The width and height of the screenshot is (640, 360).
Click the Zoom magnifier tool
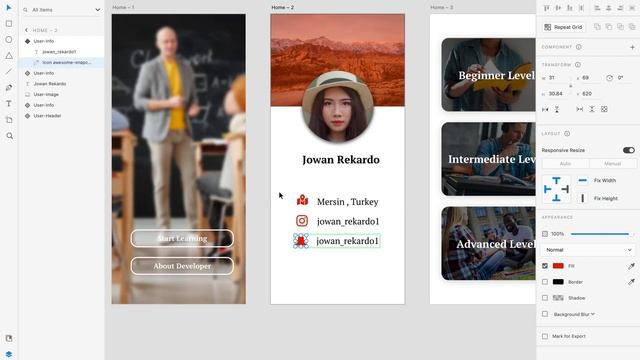click(x=9, y=136)
